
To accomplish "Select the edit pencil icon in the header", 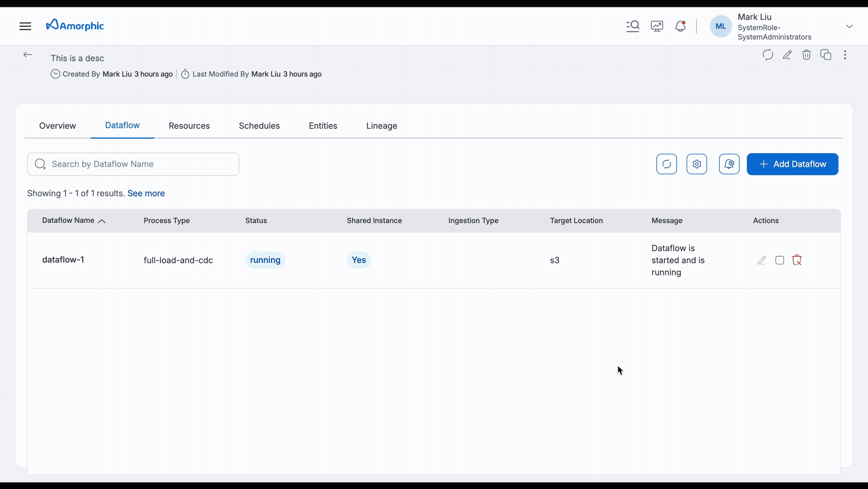I will 788,55.
